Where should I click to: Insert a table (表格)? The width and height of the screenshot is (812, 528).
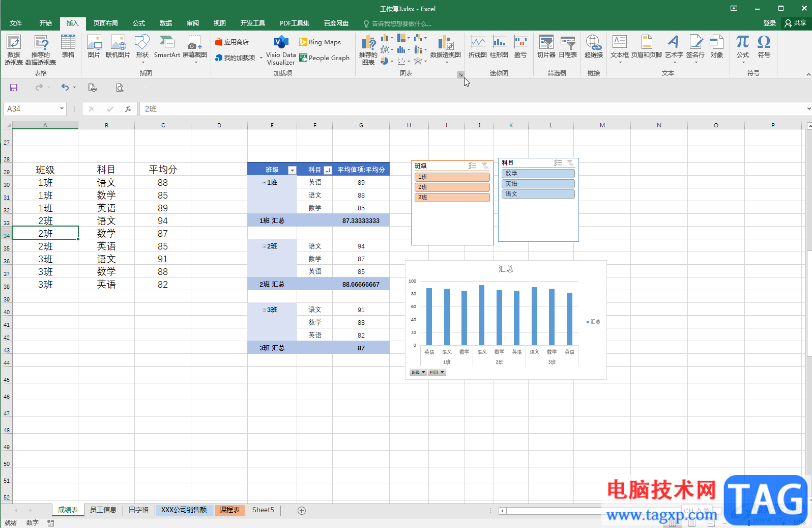[68, 47]
